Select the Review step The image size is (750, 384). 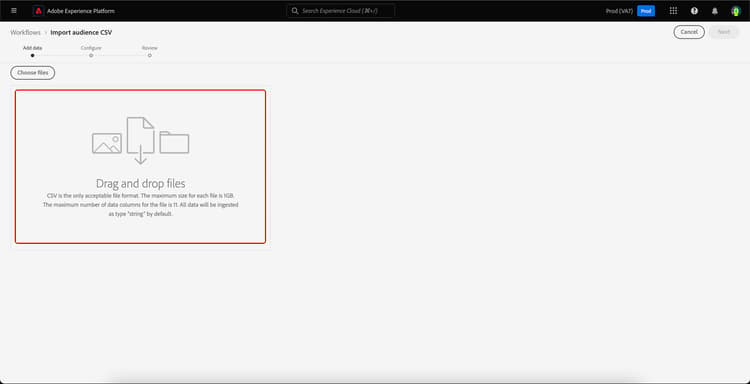[x=150, y=51]
